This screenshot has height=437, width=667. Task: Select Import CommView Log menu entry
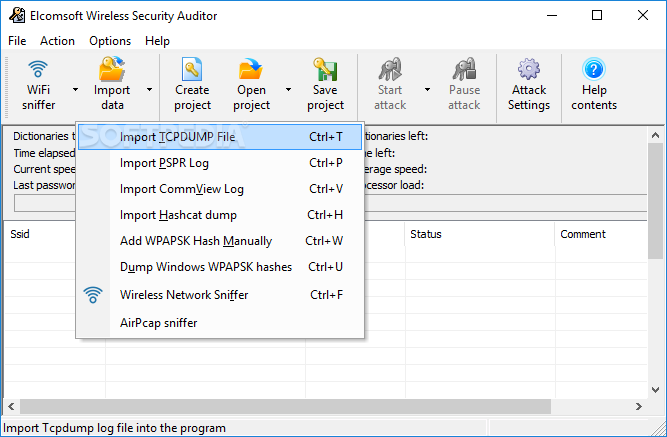[x=220, y=189]
